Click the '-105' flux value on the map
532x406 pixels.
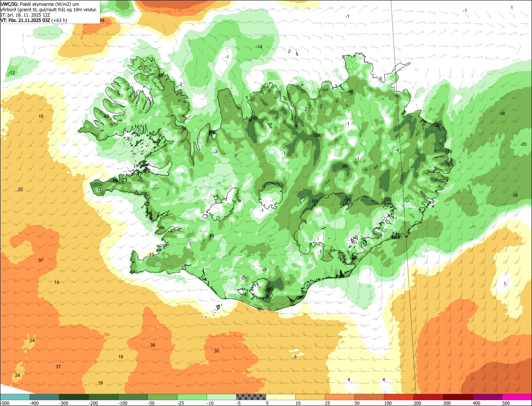coord(253,118)
